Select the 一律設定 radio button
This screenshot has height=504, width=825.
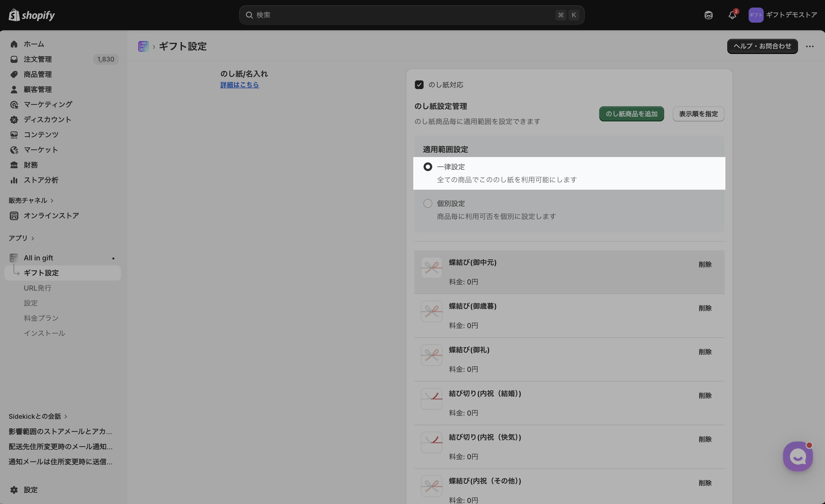point(428,167)
